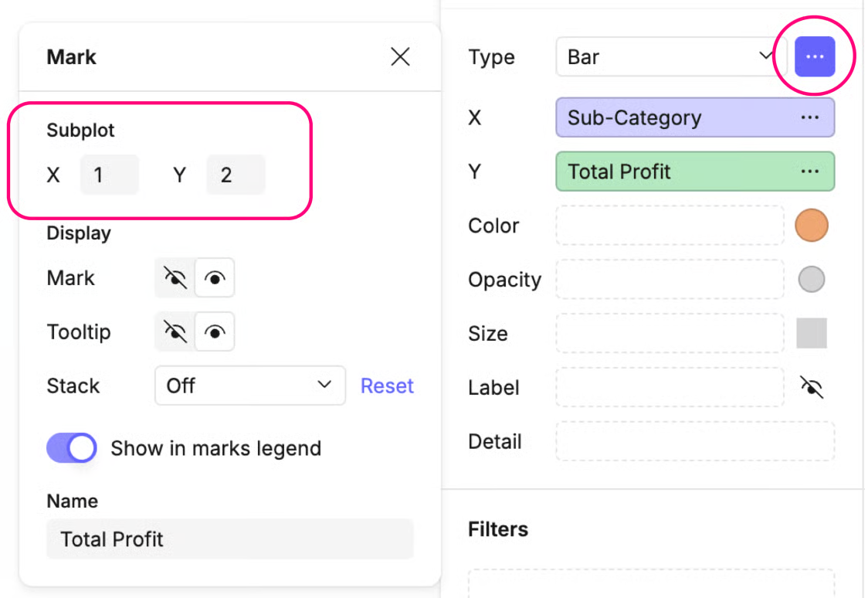
Task: Open the orange Color swatch
Action: pyautogui.click(x=812, y=226)
